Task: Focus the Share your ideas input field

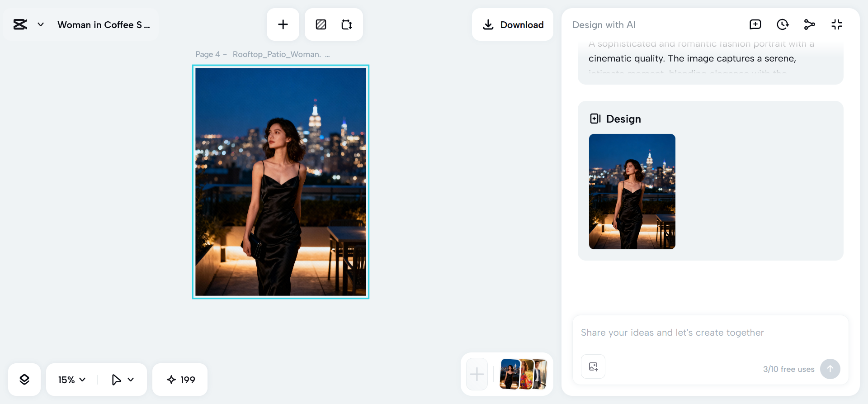Action: coord(710,333)
